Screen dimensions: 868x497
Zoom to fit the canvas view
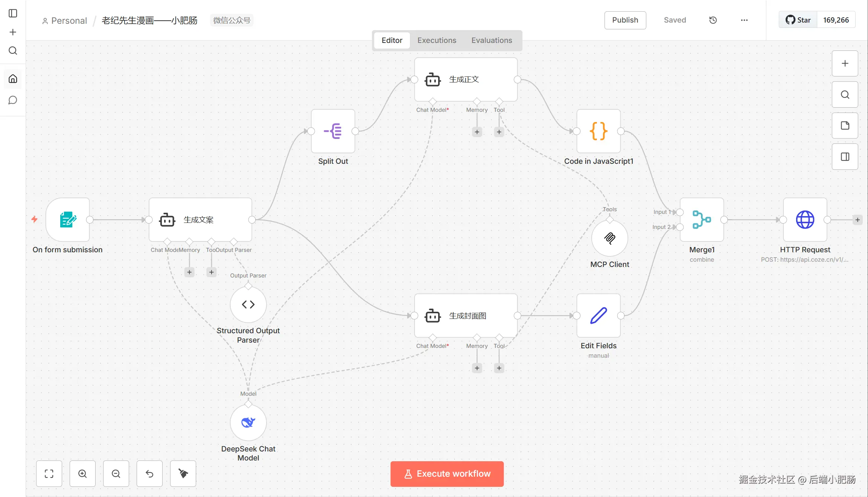[49, 474]
